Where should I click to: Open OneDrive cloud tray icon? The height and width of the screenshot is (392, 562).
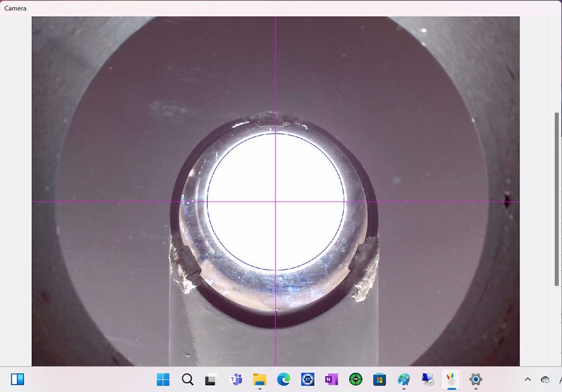click(545, 380)
